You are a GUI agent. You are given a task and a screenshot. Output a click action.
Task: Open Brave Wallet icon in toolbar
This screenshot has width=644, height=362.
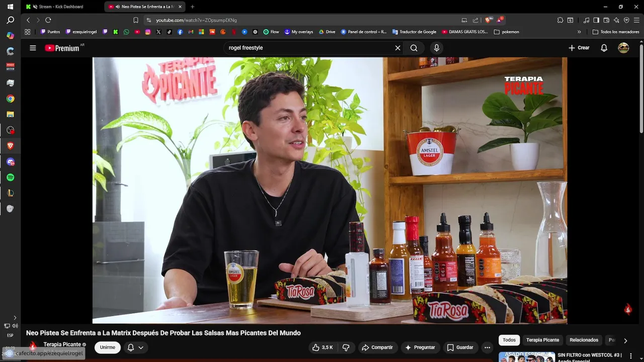click(606, 20)
